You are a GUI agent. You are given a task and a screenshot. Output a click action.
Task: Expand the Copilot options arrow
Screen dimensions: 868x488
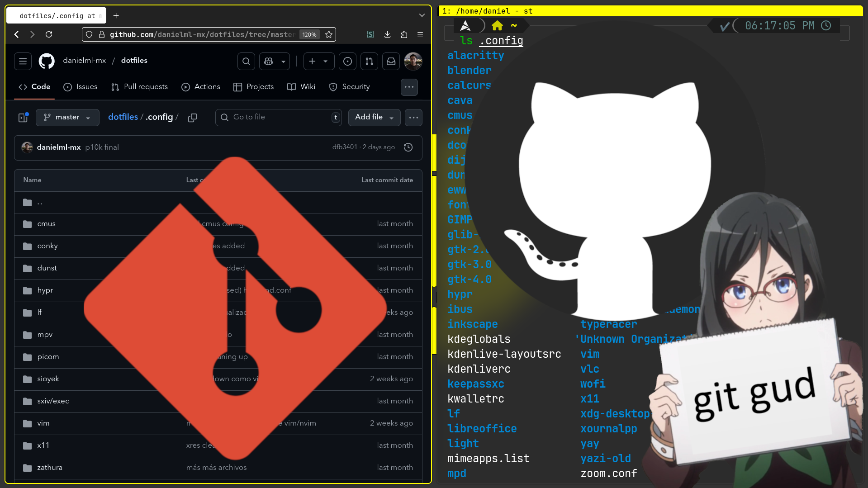tap(283, 61)
